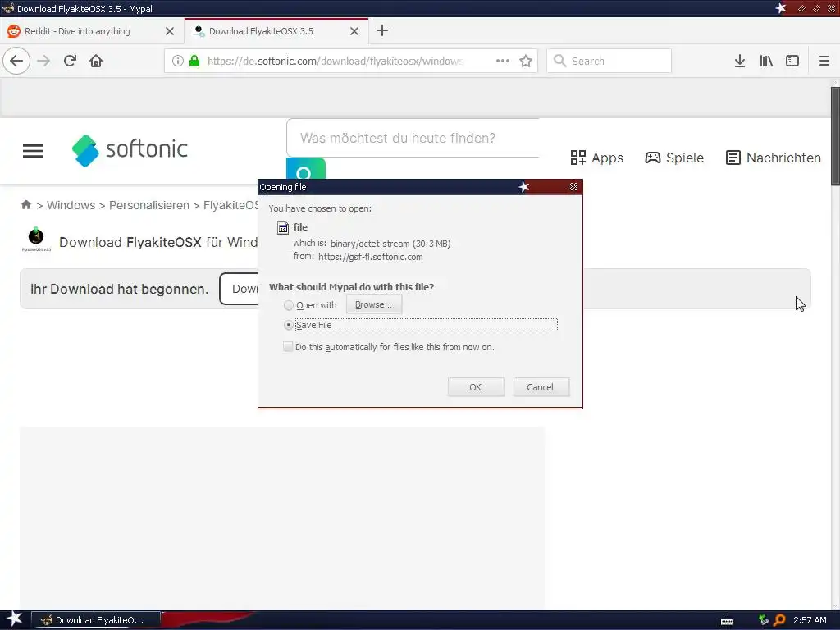Cancel the Opening file dialog

pyautogui.click(x=541, y=387)
